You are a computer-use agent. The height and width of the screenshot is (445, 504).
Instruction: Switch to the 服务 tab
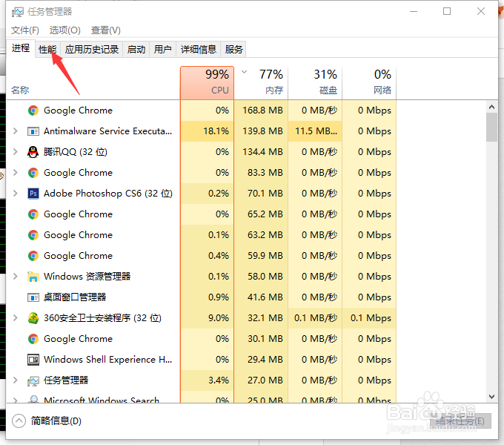pos(233,50)
